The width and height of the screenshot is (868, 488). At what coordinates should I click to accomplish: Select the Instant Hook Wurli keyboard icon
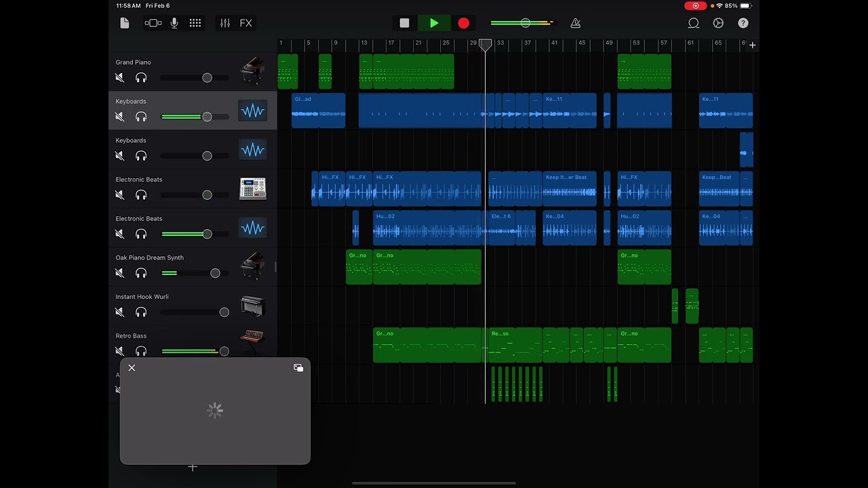click(x=252, y=306)
